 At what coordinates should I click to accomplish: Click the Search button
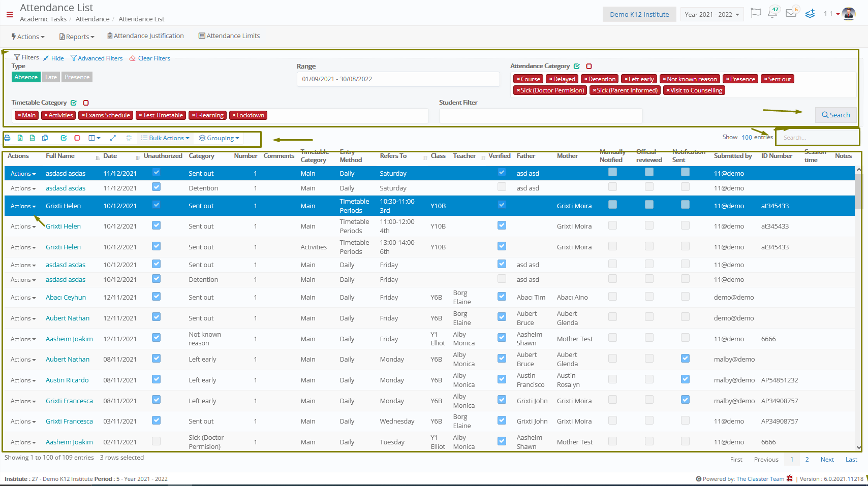(x=836, y=115)
